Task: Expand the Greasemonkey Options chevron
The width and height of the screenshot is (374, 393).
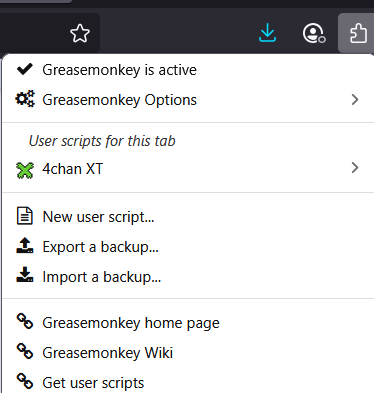Action: [355, 100]
